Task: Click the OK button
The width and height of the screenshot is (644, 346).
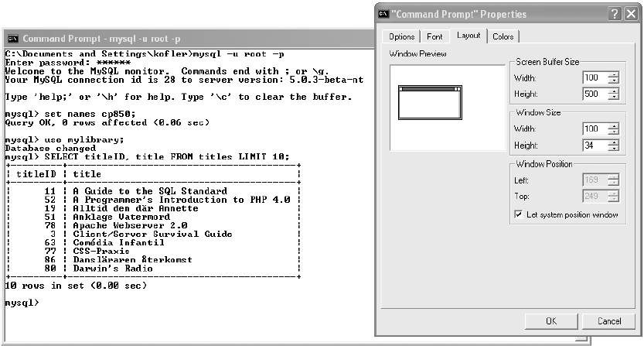Action: [551, 321]
